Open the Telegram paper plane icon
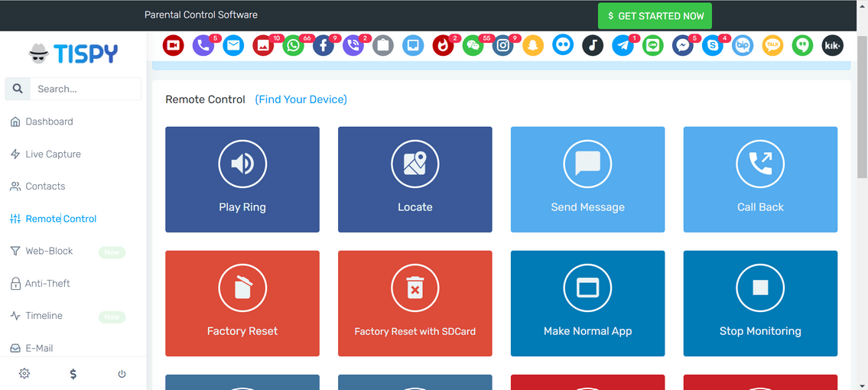Viewport: 868px width, 390px height. coord(623,45)
